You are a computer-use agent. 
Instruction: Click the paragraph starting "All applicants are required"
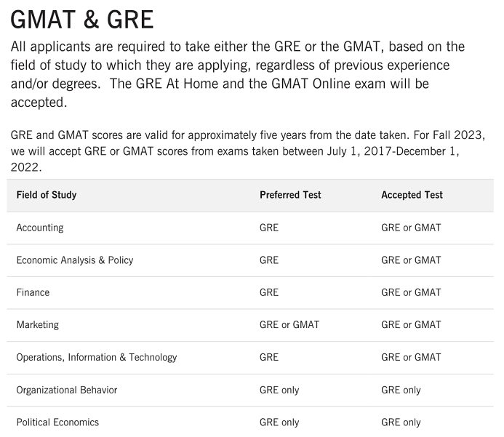click(x=238, y=74)
